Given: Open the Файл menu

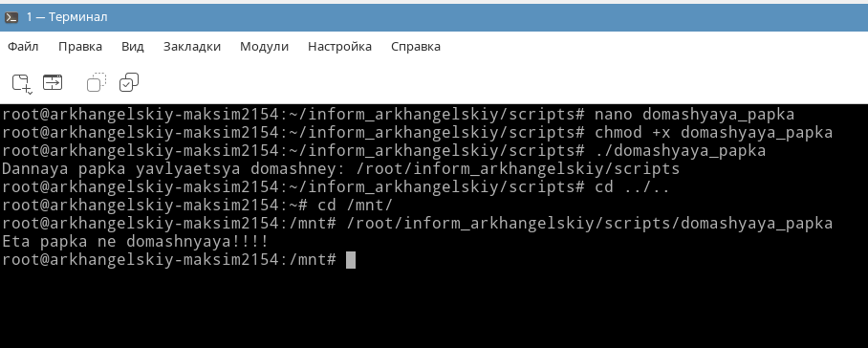Looking at the screenshot, I should click(x=23, y=47).
